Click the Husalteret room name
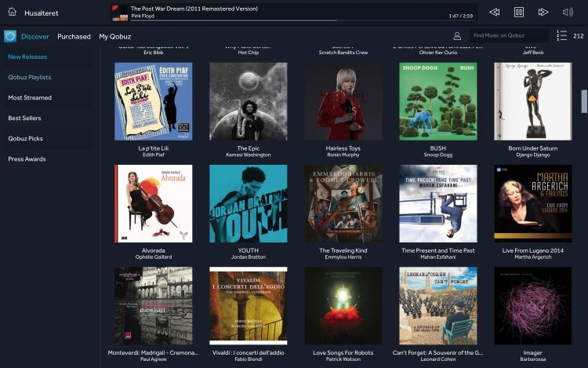 42,13
